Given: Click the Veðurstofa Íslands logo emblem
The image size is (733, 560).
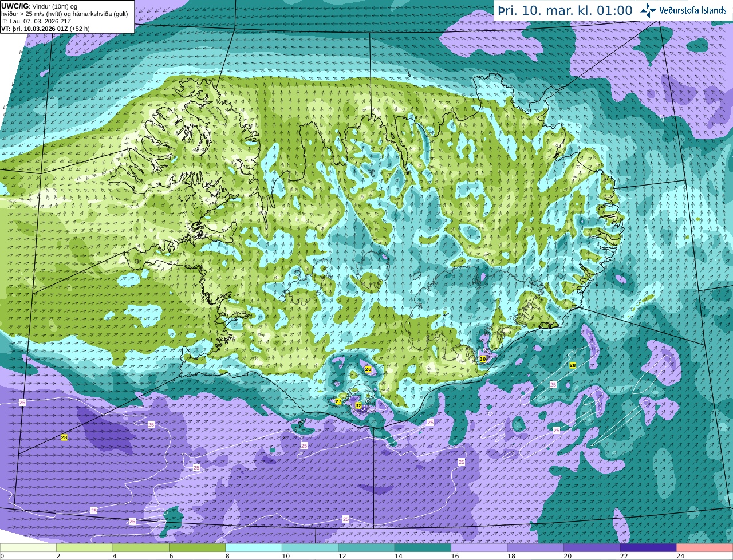Looking at the screenshot, I should click(648, 10).
